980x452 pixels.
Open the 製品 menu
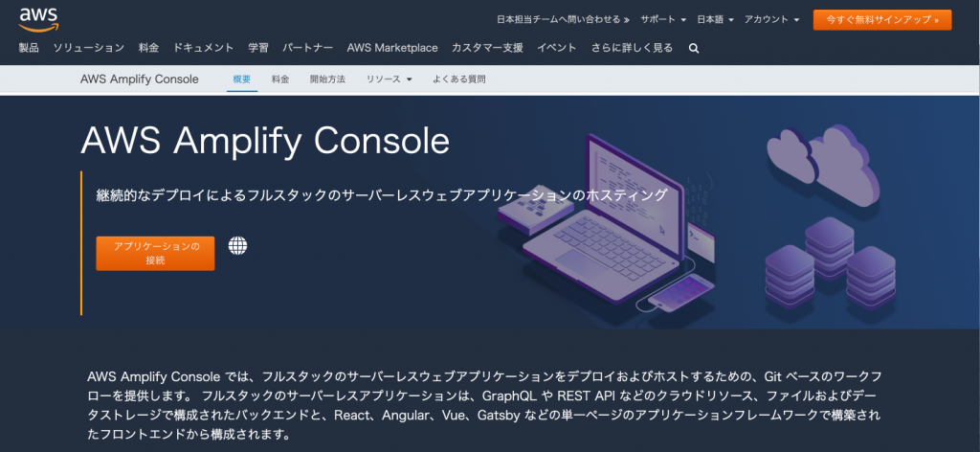[x=29, y=48]
